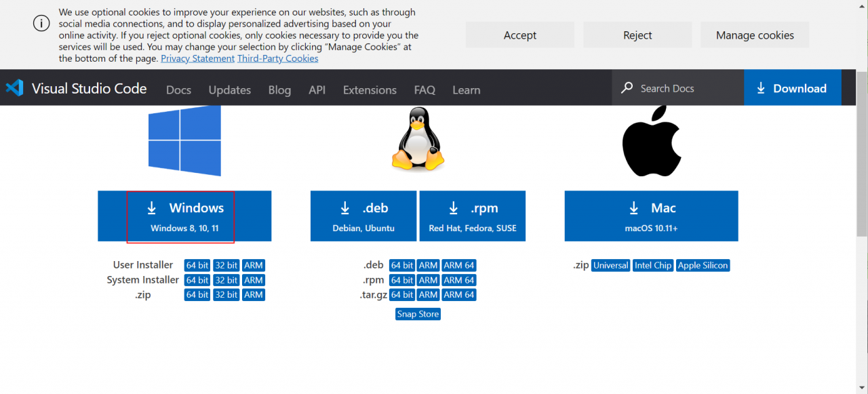Download the Windows .zip 32 bit
868x394 pixels.
click(x=226, y=295)
